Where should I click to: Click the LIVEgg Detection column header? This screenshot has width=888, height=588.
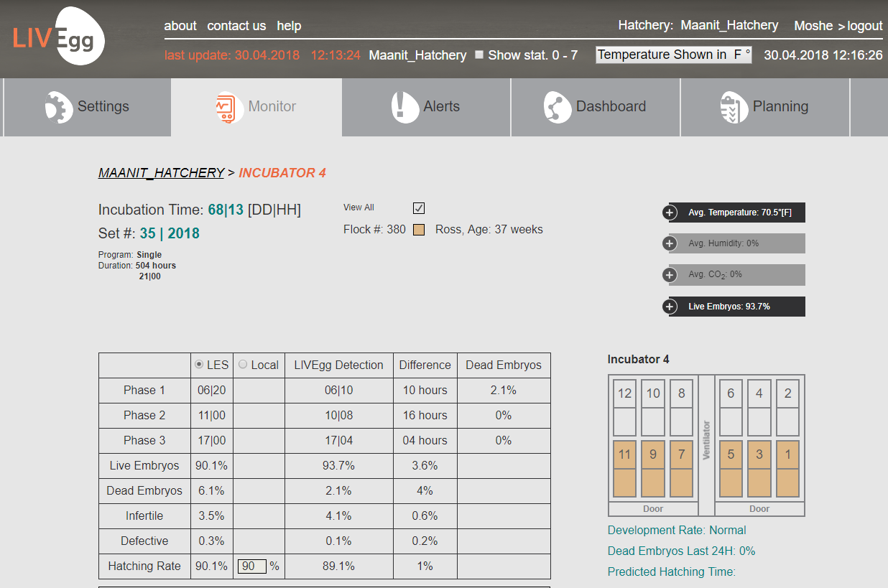pos(339,365)
